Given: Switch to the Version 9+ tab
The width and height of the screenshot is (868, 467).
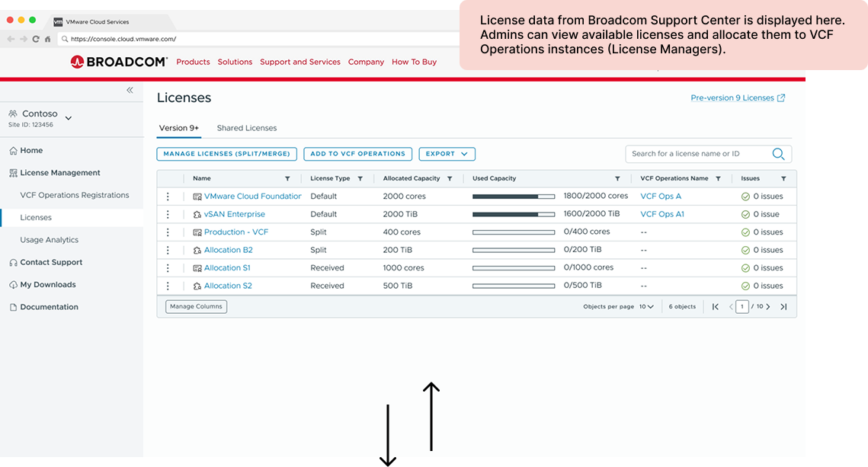Looking at the screenshot, I should pyautogui.click(x=179, y=128).
